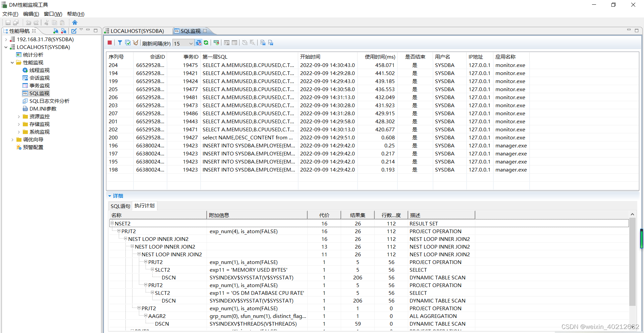This screenshot has width=644, height=333.
Task: Open the 帮助(H) menu
Action: pos(76,14)
